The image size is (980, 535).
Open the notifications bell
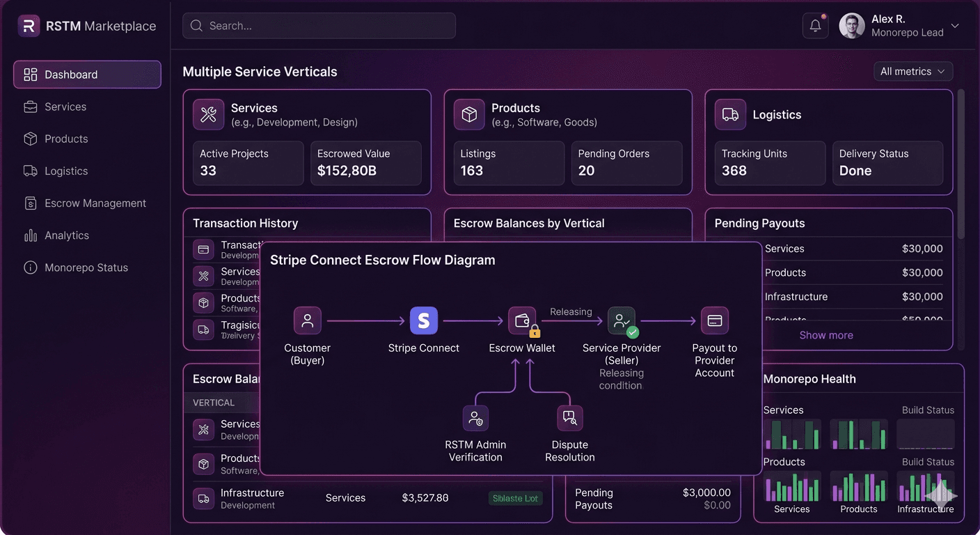[815, 26]
